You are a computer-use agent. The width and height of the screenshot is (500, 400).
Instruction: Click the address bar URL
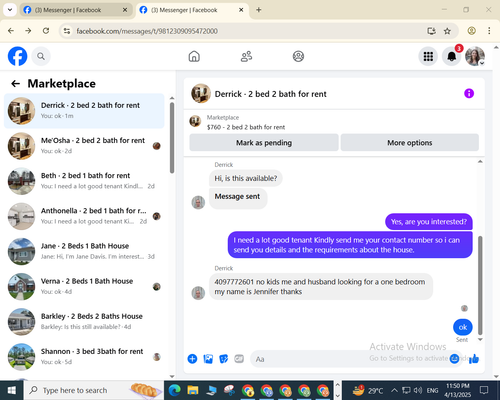[147, 31]
